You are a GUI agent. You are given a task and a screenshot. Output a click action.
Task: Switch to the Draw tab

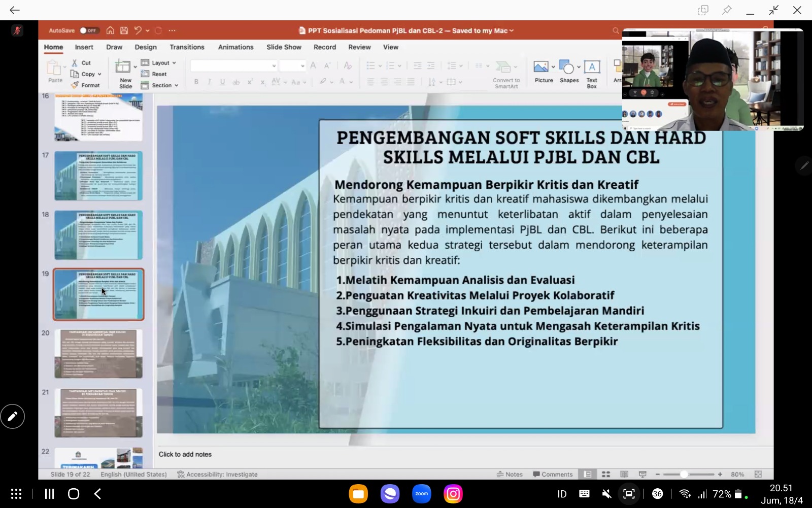[x=114, y=47]
